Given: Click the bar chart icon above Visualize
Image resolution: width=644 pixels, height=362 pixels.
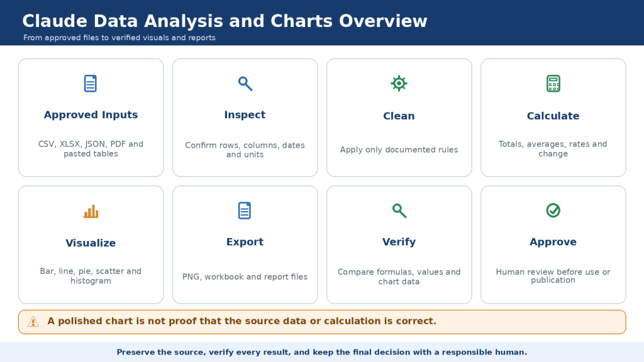Looking at the screenshot, I should 91,211.
